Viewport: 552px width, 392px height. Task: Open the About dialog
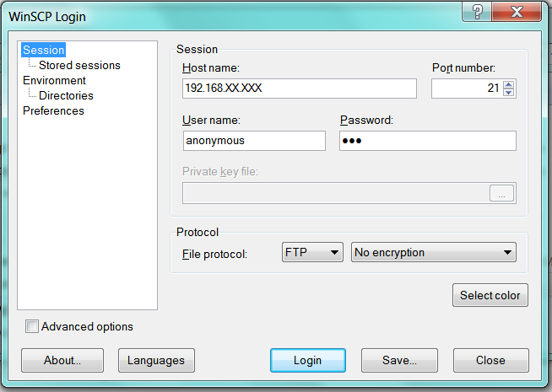tap(62, 360)
